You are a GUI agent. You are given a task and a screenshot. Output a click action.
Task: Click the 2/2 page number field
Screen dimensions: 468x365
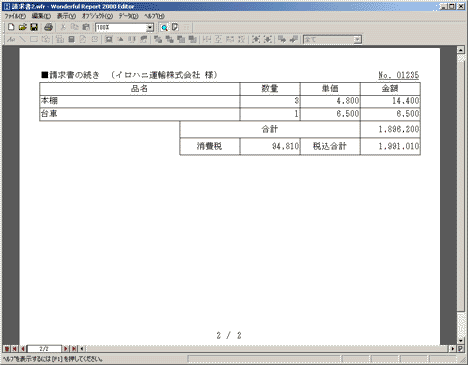point(44,349)
